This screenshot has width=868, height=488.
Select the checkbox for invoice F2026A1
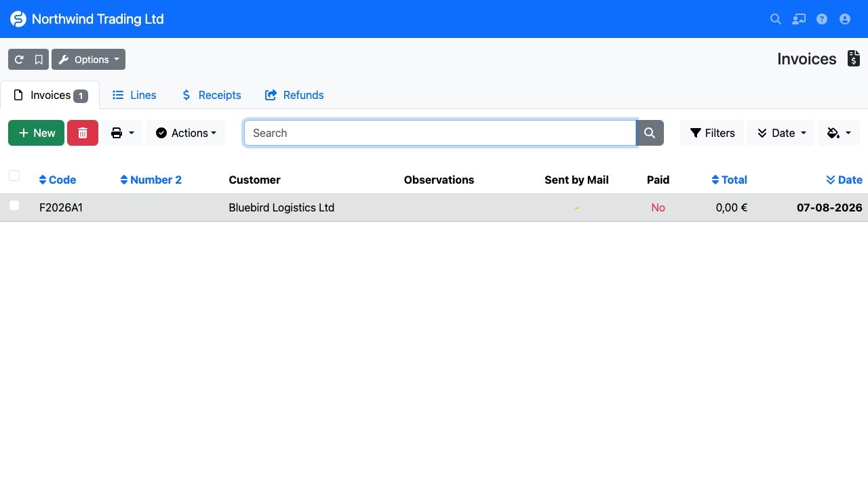click(14, 205)
